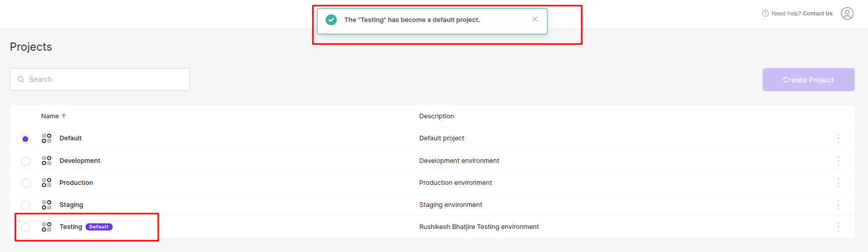Click the Testing project name

click(71, 227)
